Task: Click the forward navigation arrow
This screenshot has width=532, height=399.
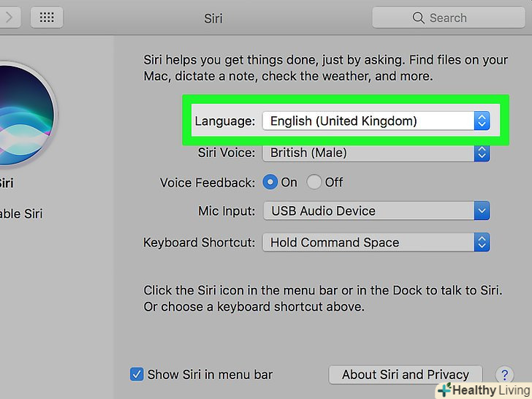Action: coord(9,18)
